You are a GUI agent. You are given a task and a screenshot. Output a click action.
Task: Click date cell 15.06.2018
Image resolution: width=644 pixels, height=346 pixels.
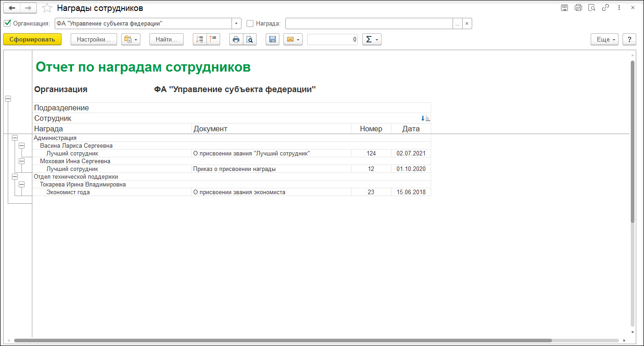(x=411, y=192)
